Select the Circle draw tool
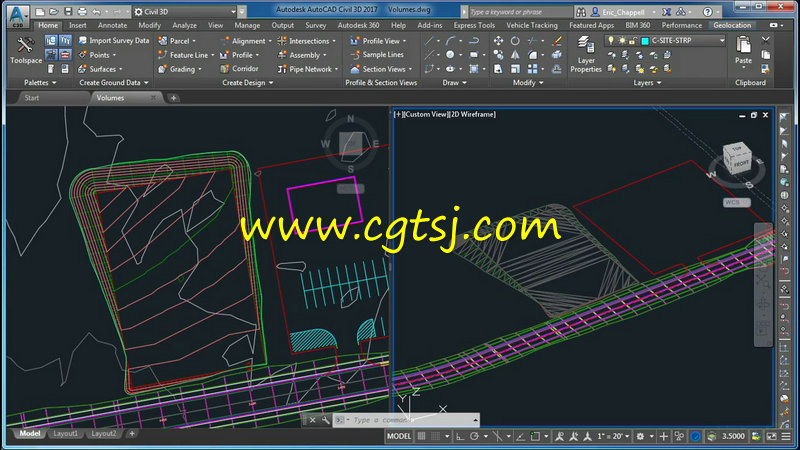This screenshot has width=800, height=450. click(450, 55)
